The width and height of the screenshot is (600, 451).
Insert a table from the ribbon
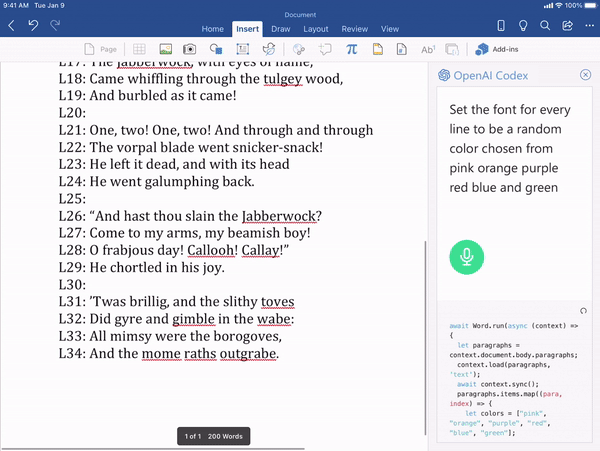pos(139,49)
